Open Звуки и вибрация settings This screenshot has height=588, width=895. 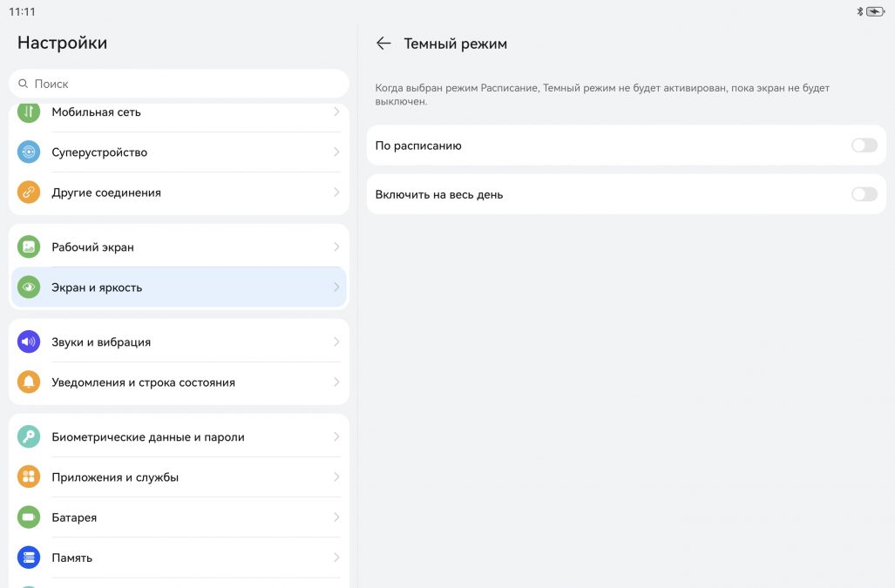pyautogui.click(x=101, y=342)
